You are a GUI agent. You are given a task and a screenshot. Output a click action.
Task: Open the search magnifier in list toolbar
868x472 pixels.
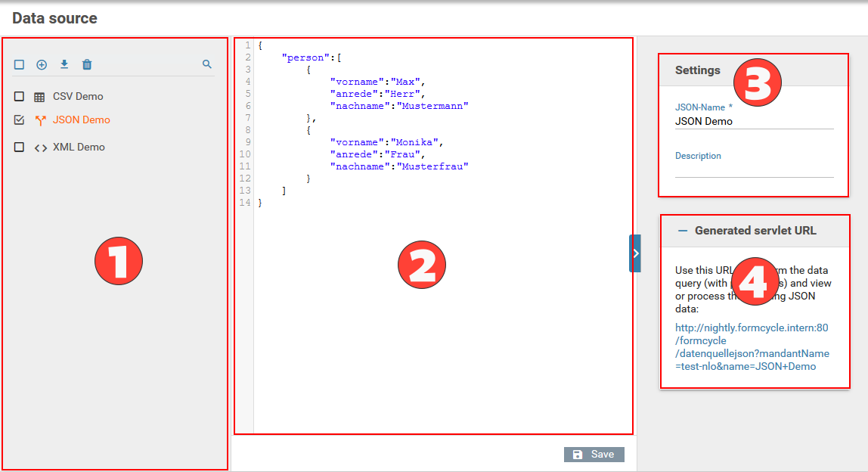tap(207, 65)
